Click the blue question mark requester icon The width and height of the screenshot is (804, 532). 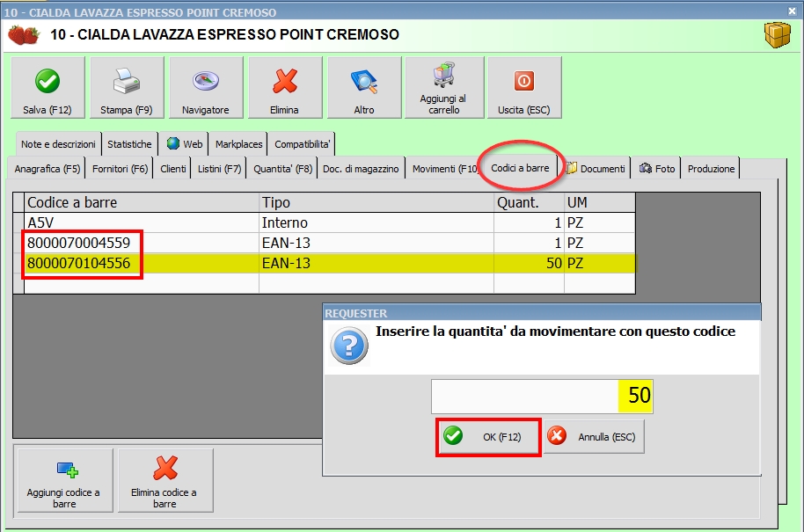pyautogui.click(x=349, y=346)
